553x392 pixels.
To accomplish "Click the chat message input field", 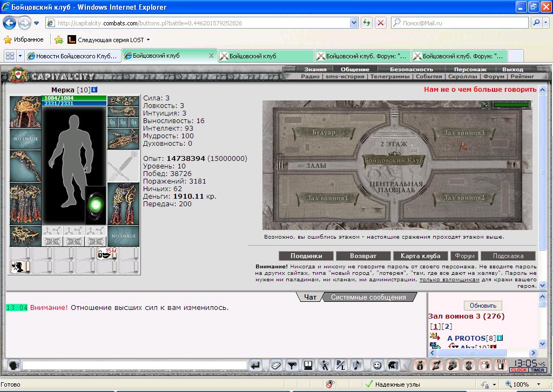I will click(134, 365).
